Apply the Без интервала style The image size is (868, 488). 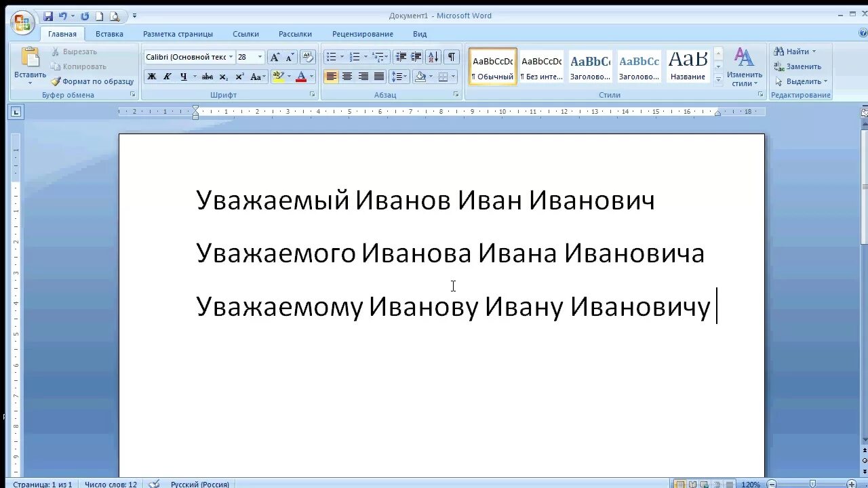coord(542,66)
